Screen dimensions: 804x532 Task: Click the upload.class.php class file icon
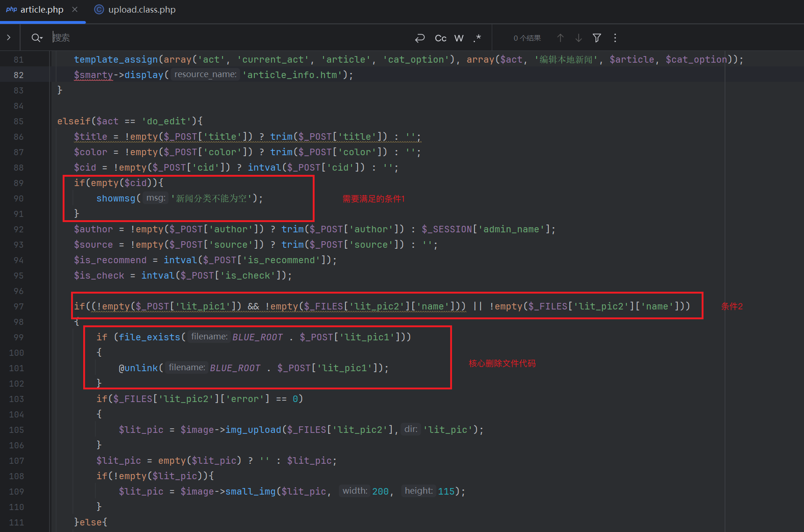(99, 10)
